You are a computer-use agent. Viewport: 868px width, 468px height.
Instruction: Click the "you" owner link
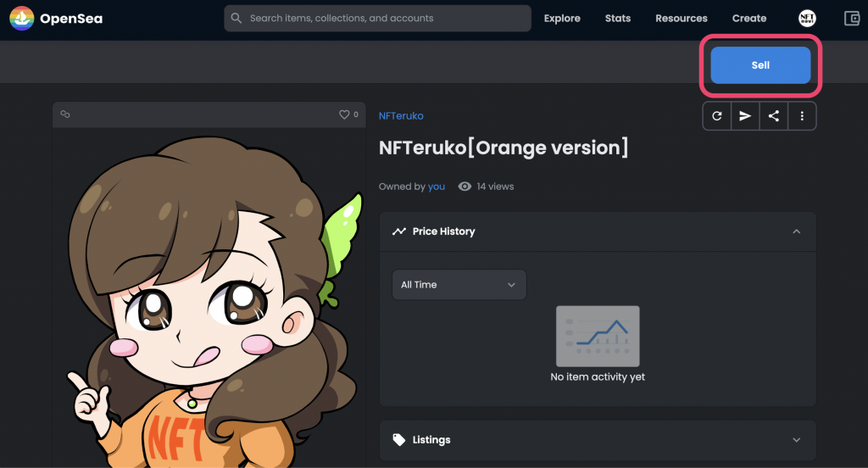click(x=436, y=187)
